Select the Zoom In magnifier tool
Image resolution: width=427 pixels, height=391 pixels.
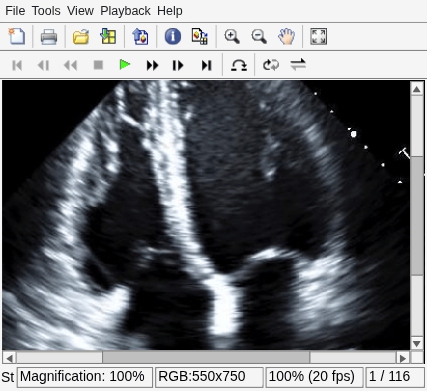point(232,36)
